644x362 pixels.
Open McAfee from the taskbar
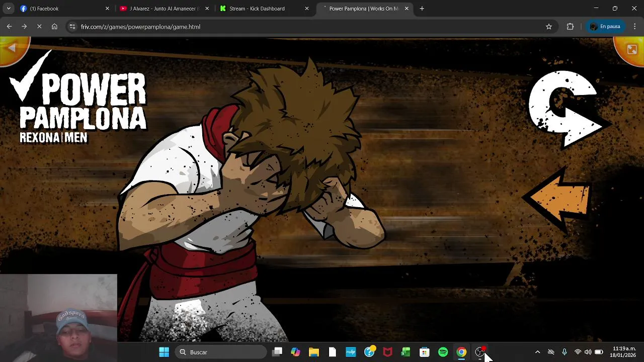pyautogui.click(x=387, y=352)
